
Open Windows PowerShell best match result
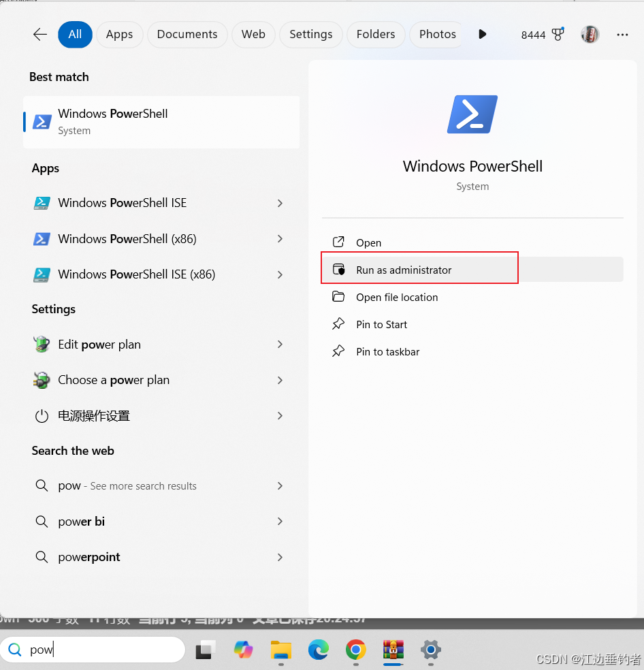point(161,122)
